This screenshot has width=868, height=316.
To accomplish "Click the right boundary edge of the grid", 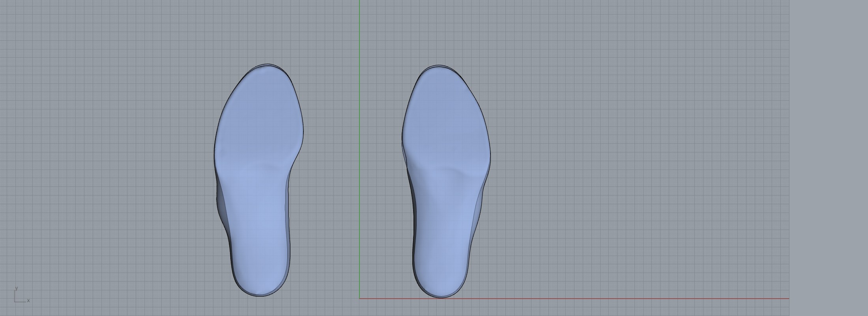I will click(x=789, y=158).
